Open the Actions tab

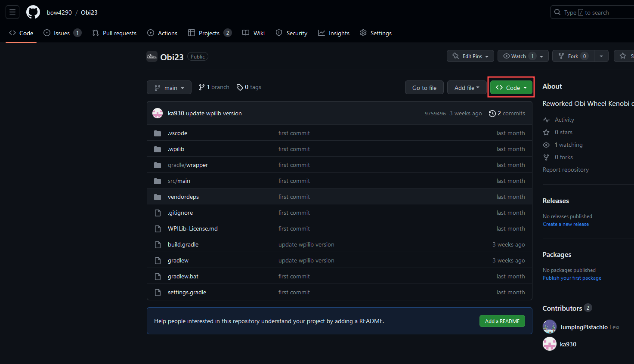pos(162,33)
